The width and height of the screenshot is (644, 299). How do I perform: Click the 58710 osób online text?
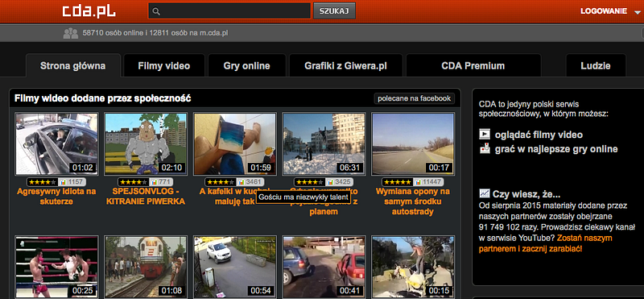(113, 33)
